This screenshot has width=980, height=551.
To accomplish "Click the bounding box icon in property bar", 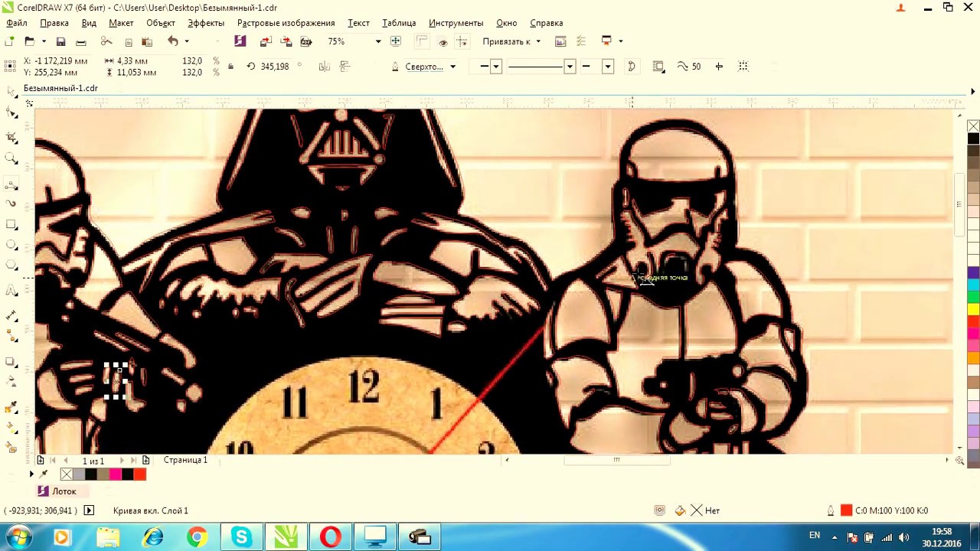I will 743,67.
